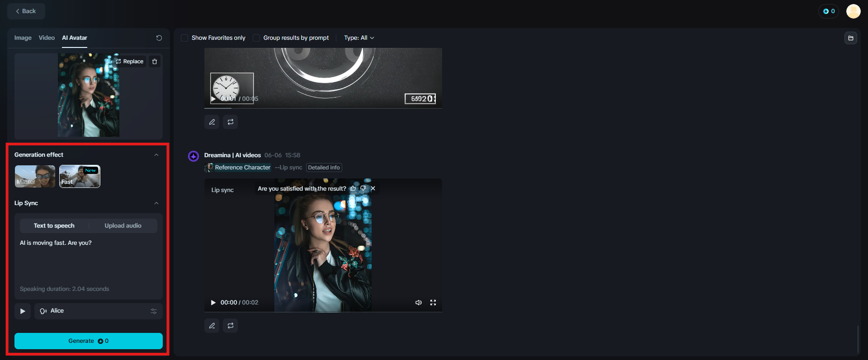Edit the upper video result
Image resolution: width=868 pixels, height=360 pixels.
click(x=212, y=122)
